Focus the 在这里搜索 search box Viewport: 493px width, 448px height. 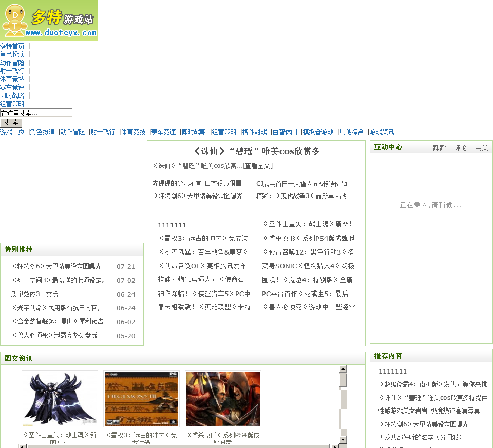[36, 113]
